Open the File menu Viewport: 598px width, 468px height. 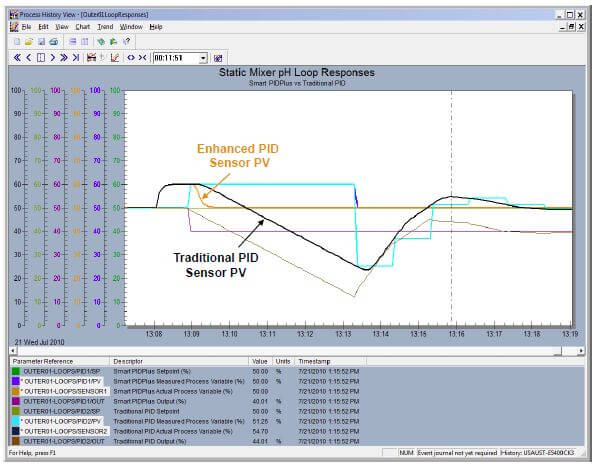pos(26,27)
